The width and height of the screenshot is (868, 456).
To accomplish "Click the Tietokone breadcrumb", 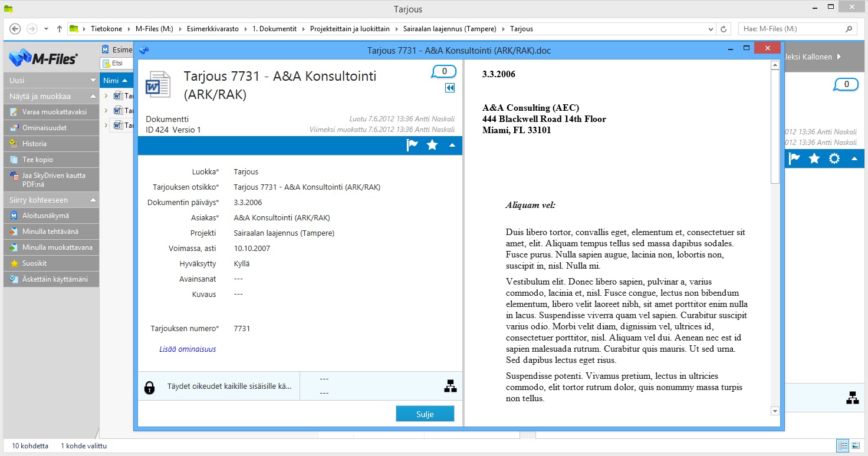I will [106, 29].
